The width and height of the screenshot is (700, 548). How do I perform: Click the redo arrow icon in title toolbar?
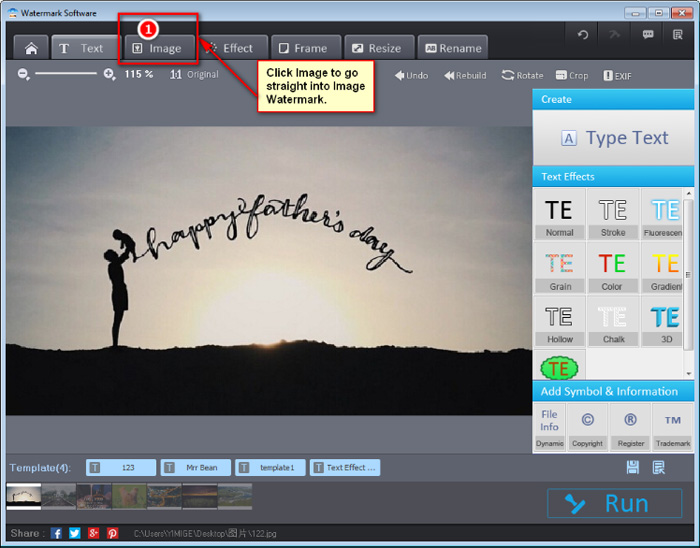(615, 35)
